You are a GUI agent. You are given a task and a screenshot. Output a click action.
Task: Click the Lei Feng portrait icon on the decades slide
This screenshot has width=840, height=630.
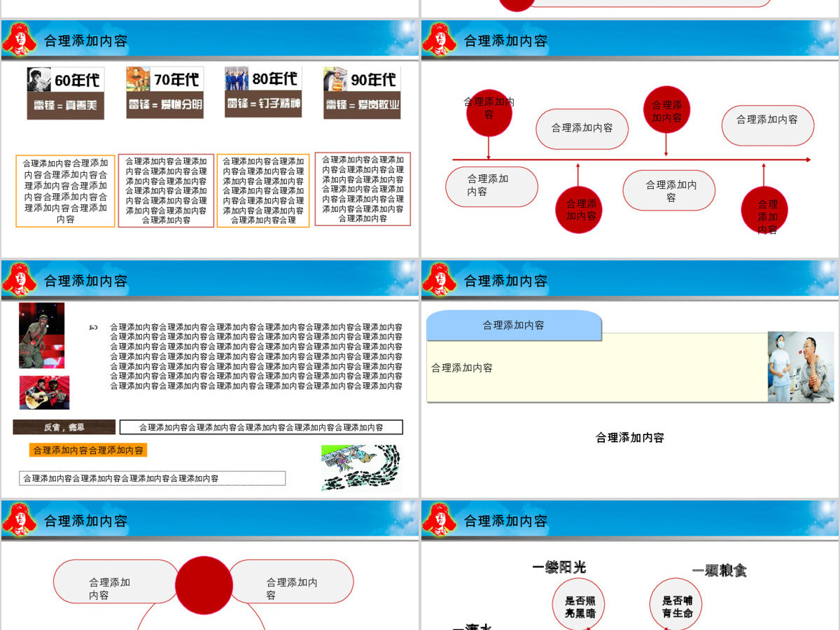point(19,39)
